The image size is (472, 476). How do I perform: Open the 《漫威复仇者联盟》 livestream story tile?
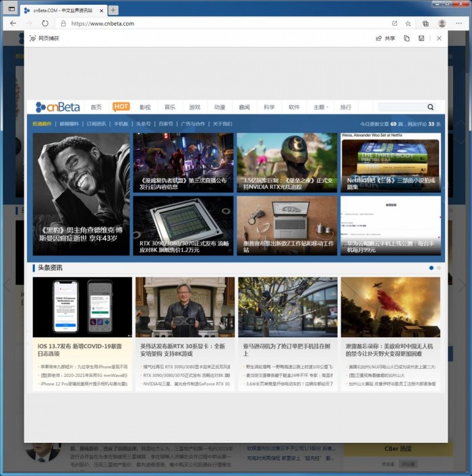183,162
